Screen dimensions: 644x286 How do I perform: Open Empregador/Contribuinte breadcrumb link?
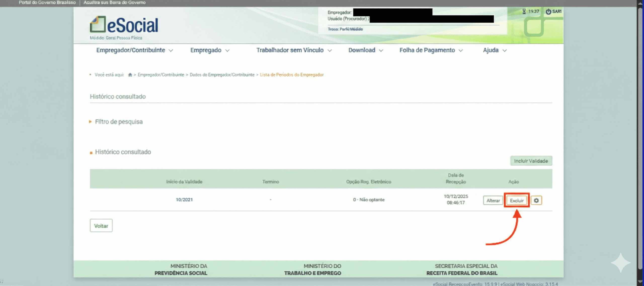tap(161, 75)
